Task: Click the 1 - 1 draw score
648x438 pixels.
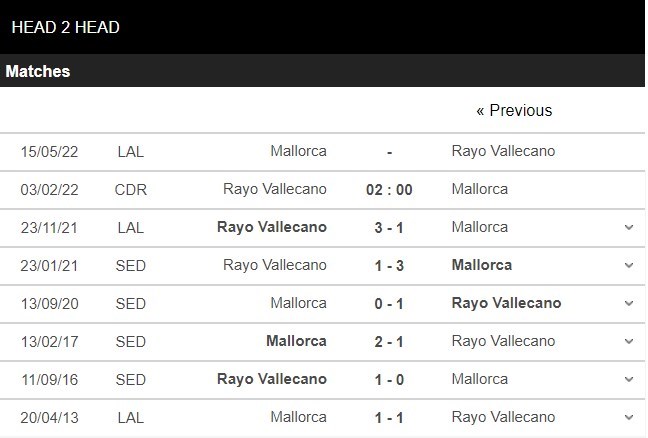Action: (389, 418)
